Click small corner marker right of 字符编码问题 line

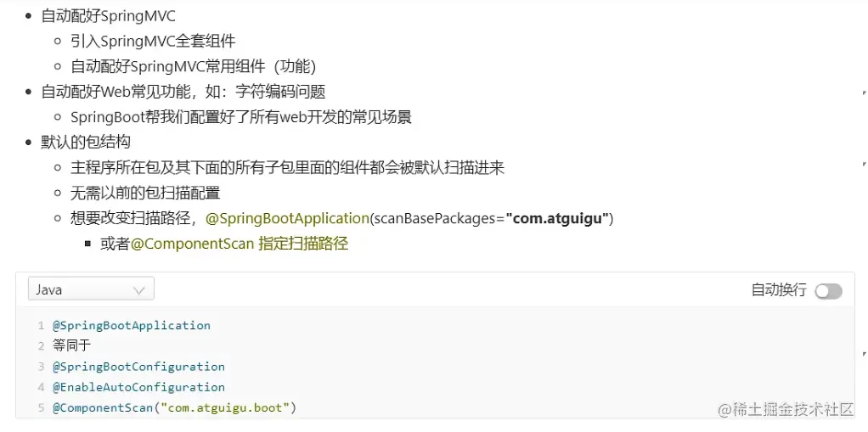(x=864, y=92)
